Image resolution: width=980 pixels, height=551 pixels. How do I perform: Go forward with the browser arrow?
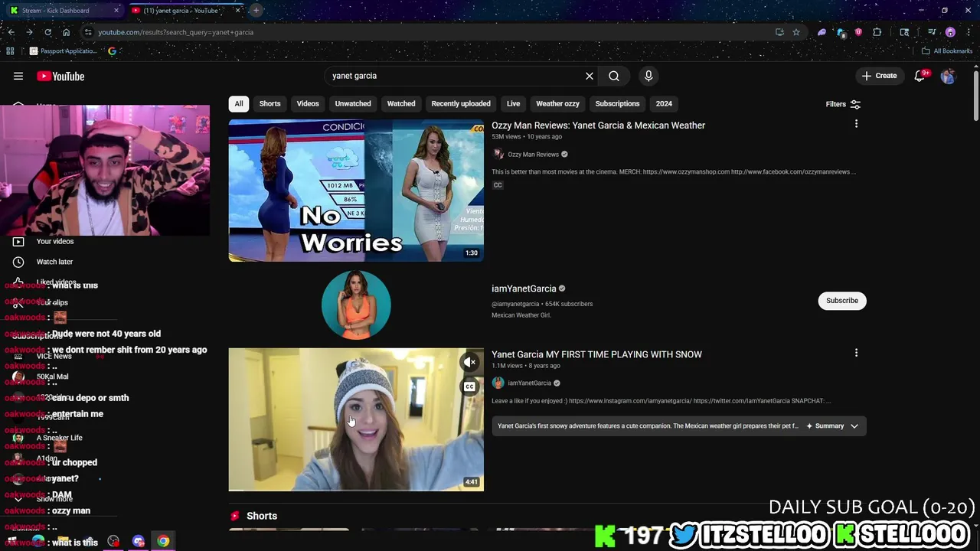click(29, 32)
